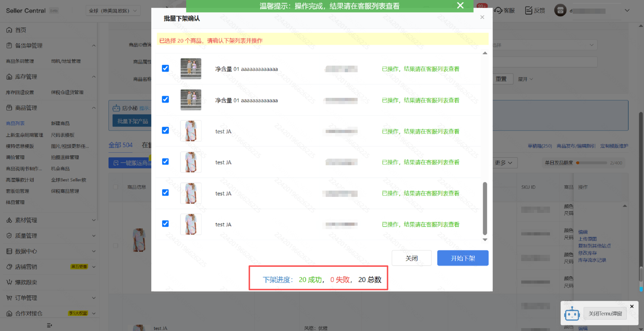The width and height of the screenshot is (644, 331).
Task: Click the 爆款跟卖 cart icon in sidebar
Action: tap(9, 282)
